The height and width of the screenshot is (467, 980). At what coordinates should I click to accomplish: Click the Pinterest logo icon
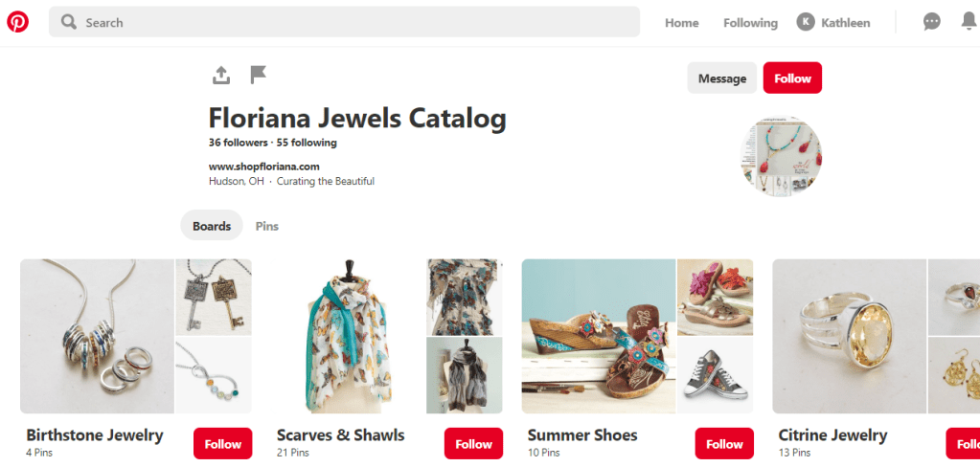17,22
